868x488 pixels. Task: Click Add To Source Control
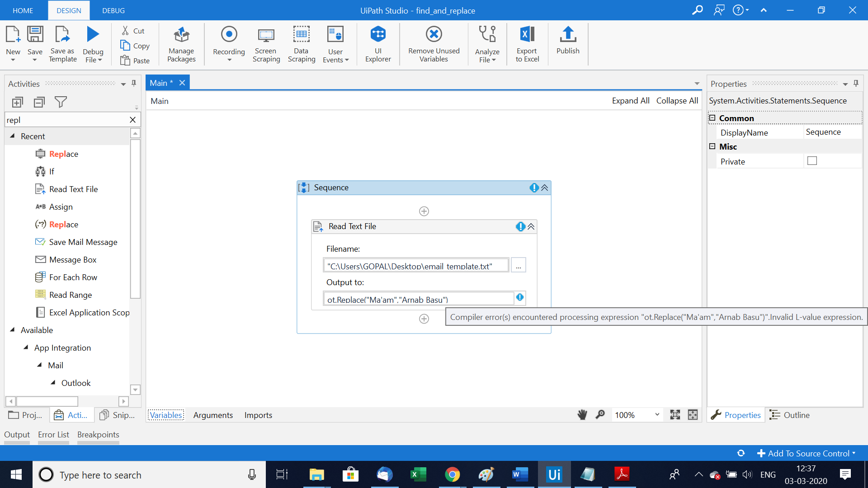(x=807, y=453)
